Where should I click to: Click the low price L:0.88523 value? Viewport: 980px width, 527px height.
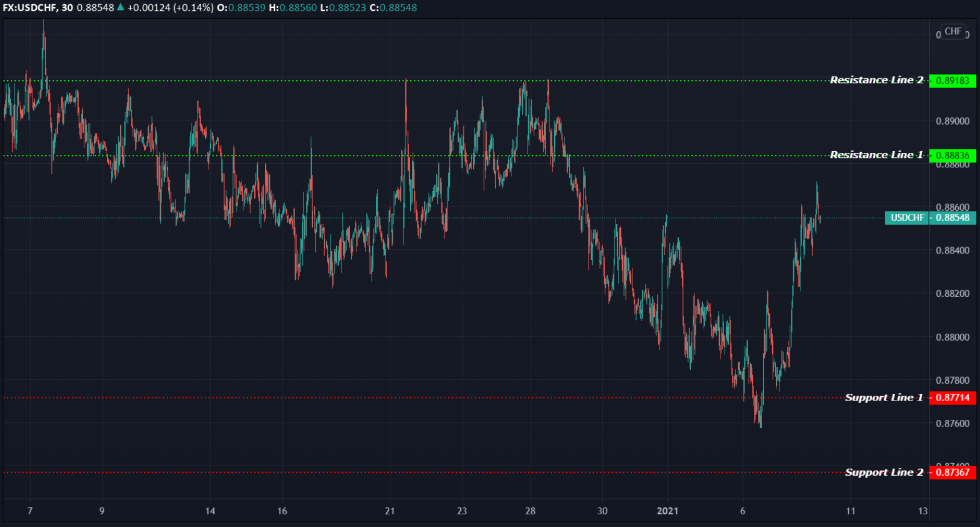(x=343, y=8)
